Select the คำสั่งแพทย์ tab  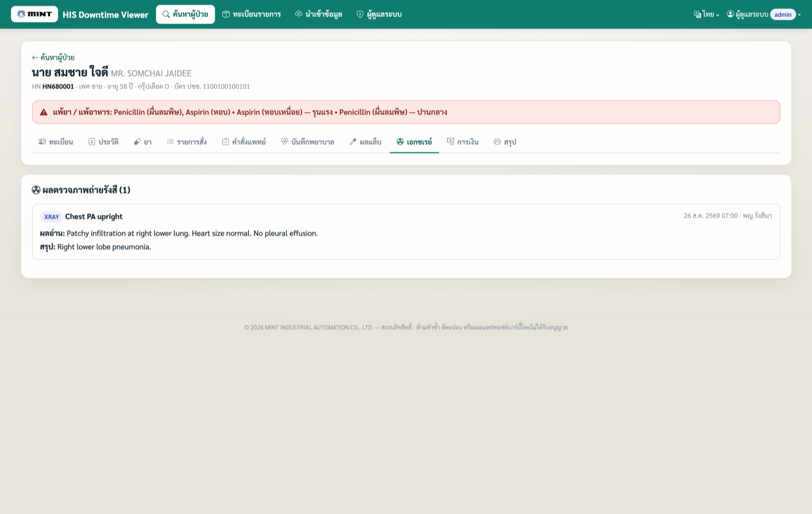[x=244, y=142]
